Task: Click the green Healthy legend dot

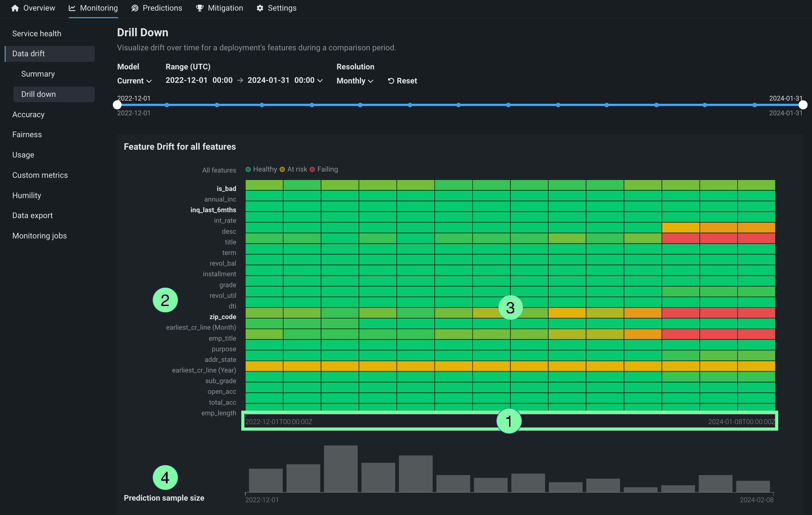Action: tap(248, 169)
